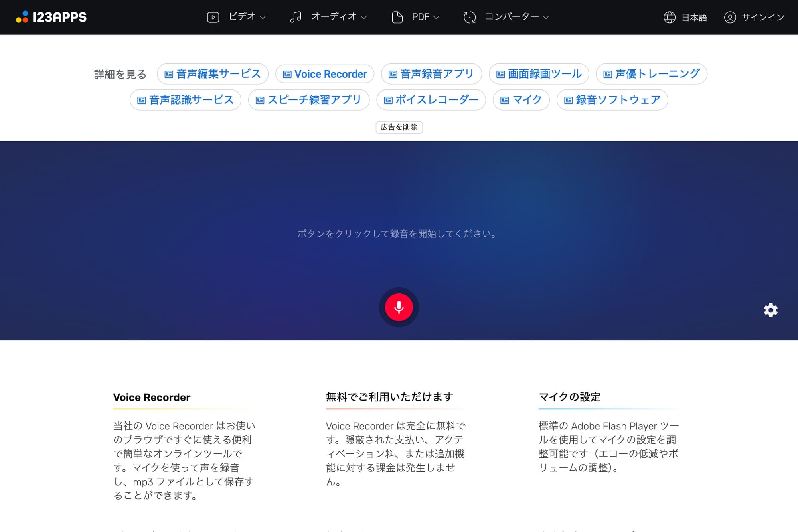Open the 音声録音アプリ link
This screenshot has height=532, width=798.
coord(431,74)
